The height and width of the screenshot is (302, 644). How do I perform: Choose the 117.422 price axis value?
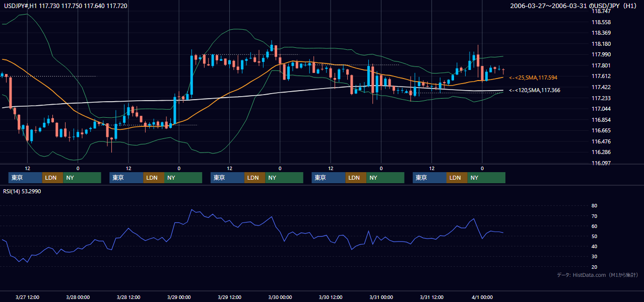coord(601,87)
